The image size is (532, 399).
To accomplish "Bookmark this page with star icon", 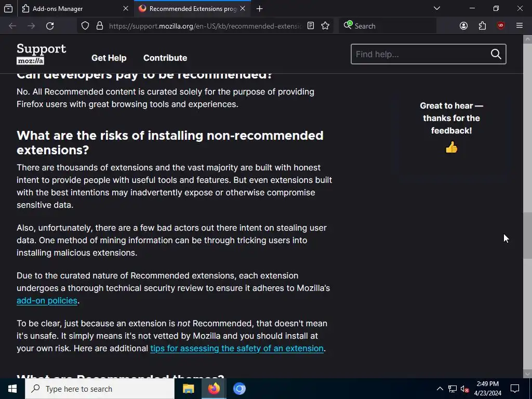I will click(325, 26).
